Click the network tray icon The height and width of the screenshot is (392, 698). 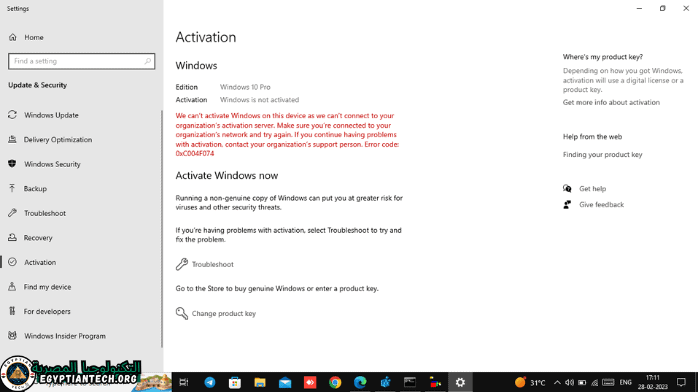coord(594,382)
